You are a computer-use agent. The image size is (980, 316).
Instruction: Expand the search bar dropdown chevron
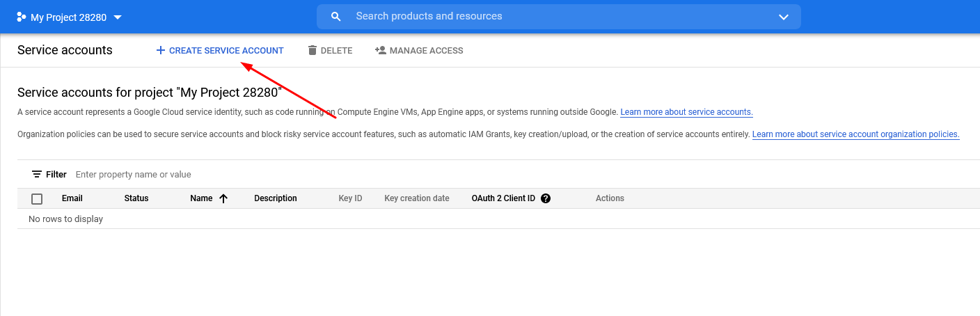(x=783, y=17)
